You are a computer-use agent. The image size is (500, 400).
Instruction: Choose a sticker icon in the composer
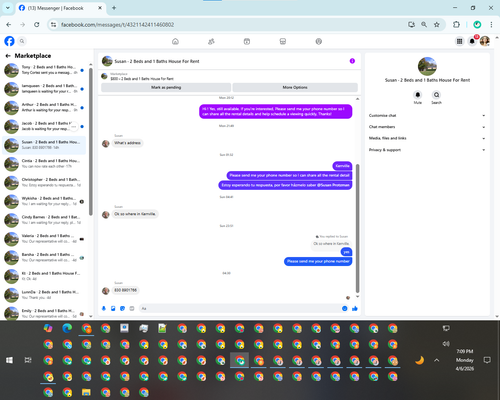tap(122, 308)
